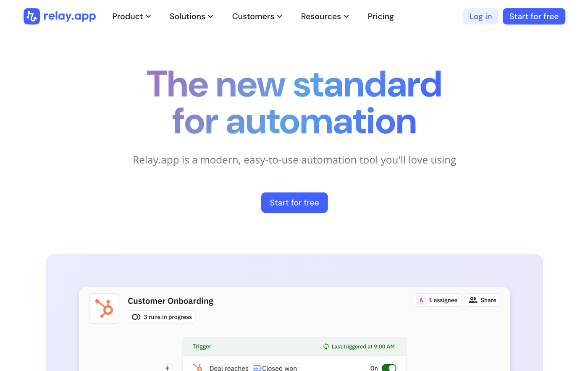The width and height of the screenshot is (588, 371).
Task: Select the Closed won stage tag
Action: pyautogui.click(x=279, y=368)
